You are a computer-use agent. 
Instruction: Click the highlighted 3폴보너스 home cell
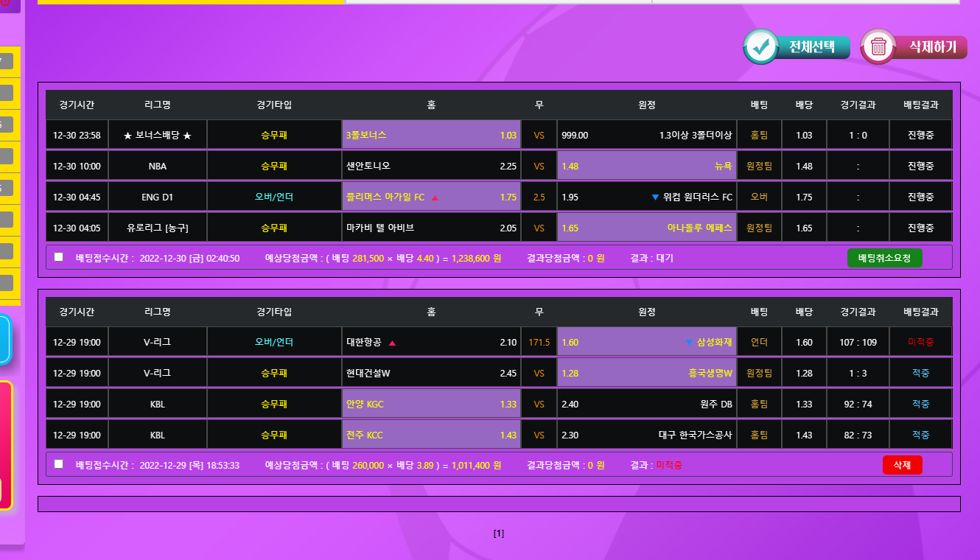point(431,136)
